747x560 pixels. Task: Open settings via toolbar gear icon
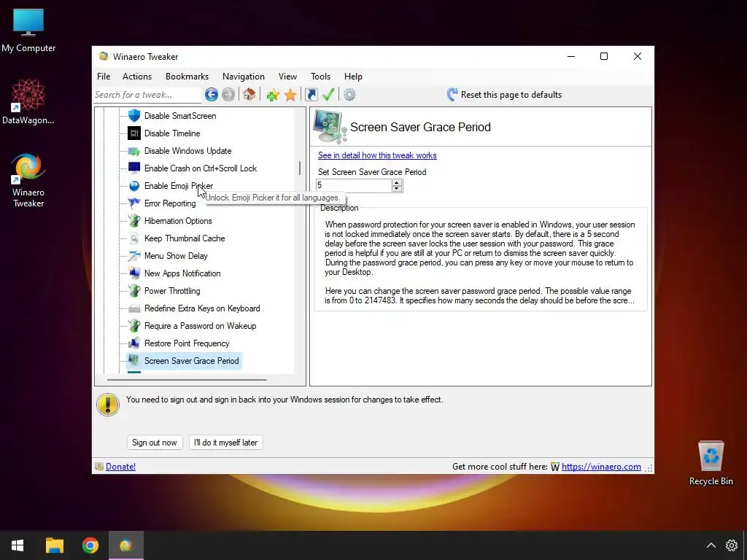point(349,95)
